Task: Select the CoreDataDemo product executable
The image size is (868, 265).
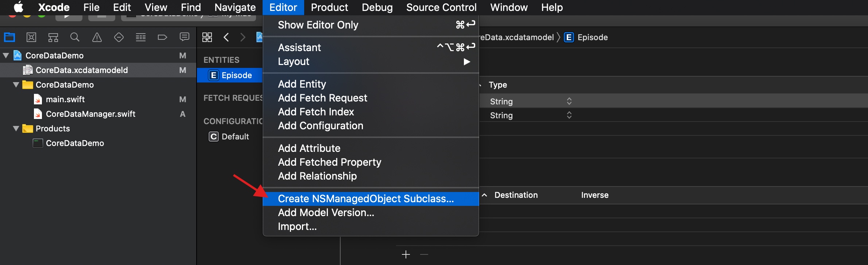Action: (x=98, y=143)
